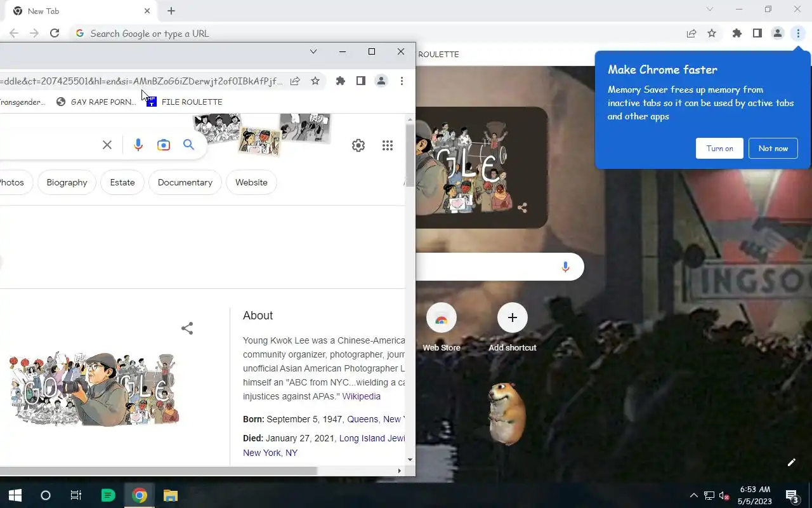This screenshot has height=508, width=812.
Task: Clear the search box with X
Action: tap(107, 145)
